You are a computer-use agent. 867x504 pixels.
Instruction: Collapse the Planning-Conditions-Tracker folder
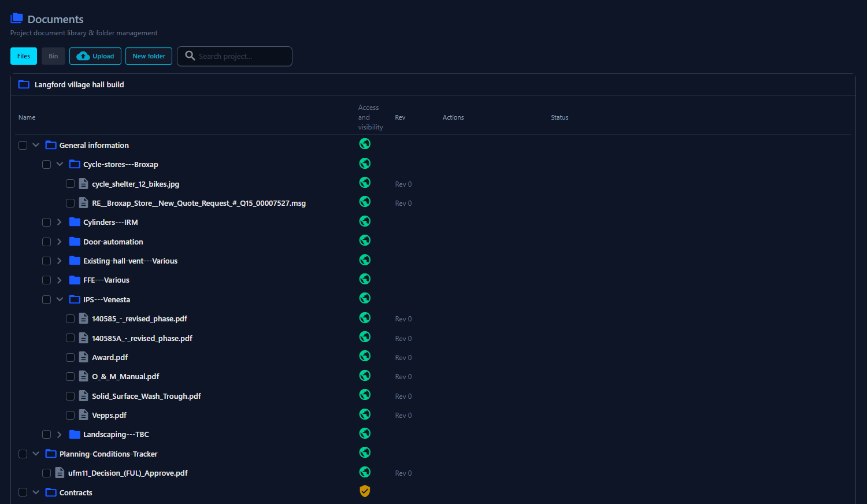click(x=36, y=454)
